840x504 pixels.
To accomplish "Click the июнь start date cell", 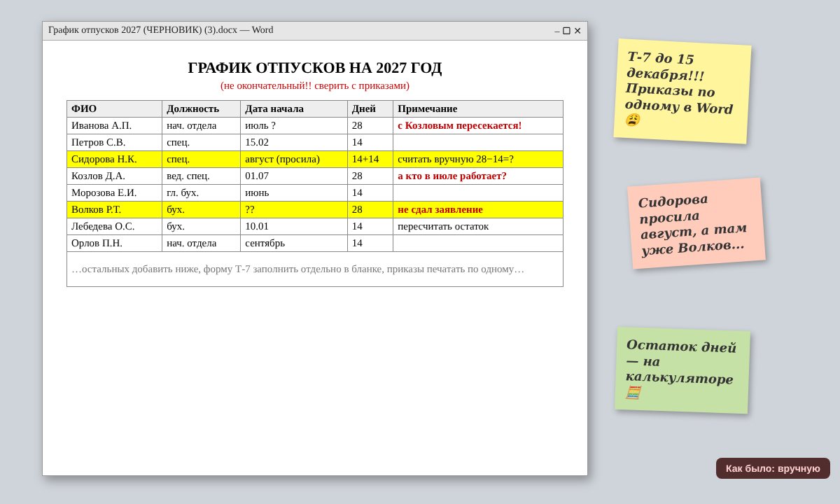I will coord(294,193).
